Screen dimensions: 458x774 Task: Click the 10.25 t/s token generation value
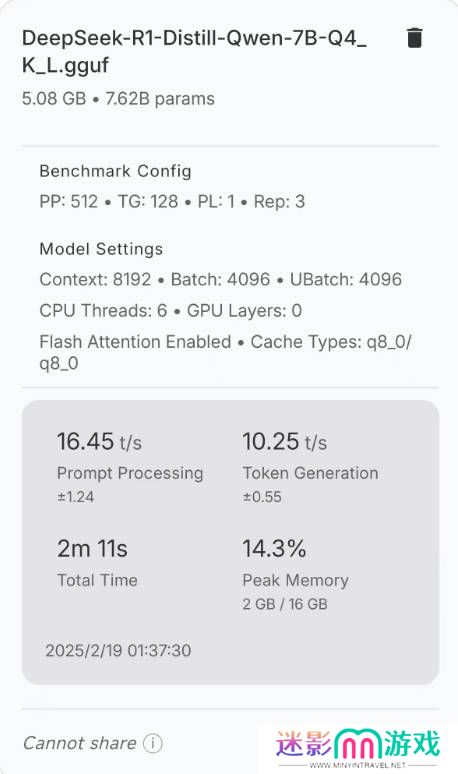tap(285, 441)
